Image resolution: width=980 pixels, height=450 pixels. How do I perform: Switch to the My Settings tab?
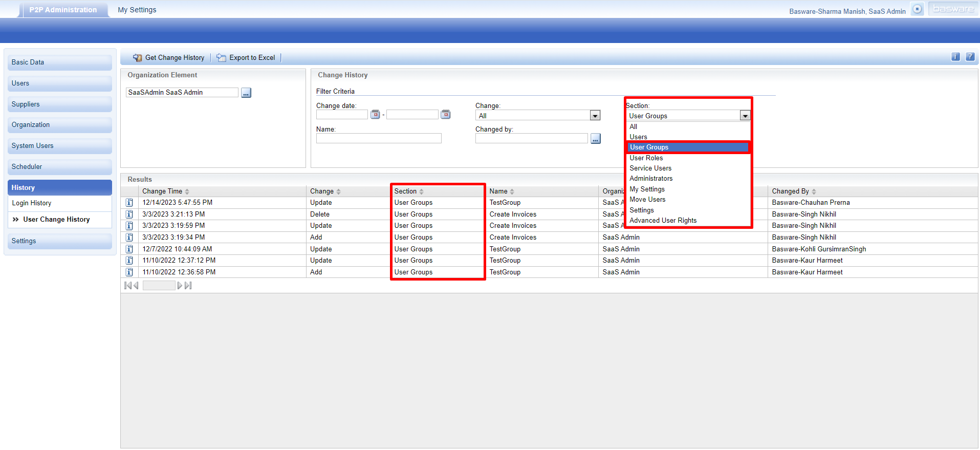point(137,10)
